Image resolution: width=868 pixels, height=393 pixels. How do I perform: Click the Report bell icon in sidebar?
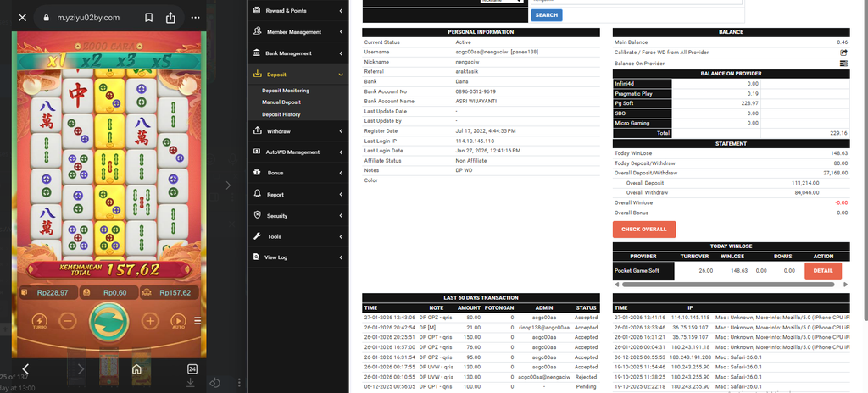pyautogui.click(x=257, y=194)
